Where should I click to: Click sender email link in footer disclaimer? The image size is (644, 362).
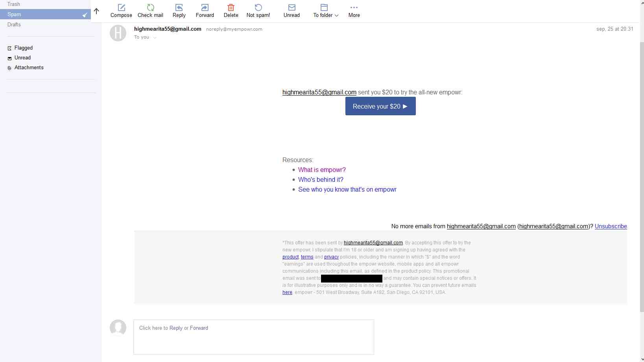tap(373, 243)
